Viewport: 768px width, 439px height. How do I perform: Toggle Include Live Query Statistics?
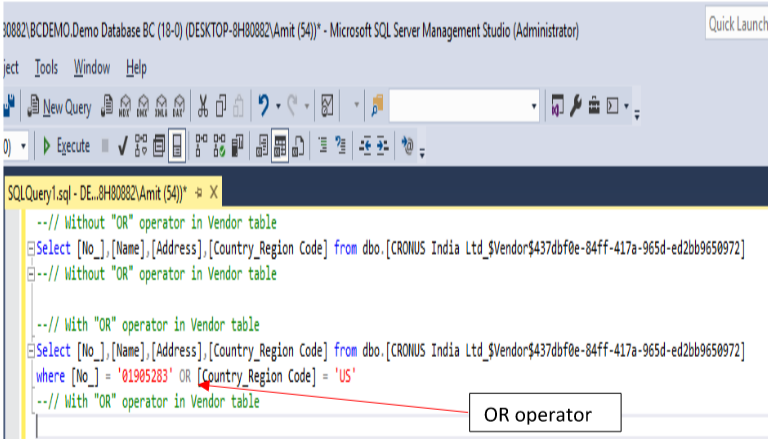point(219,146)
